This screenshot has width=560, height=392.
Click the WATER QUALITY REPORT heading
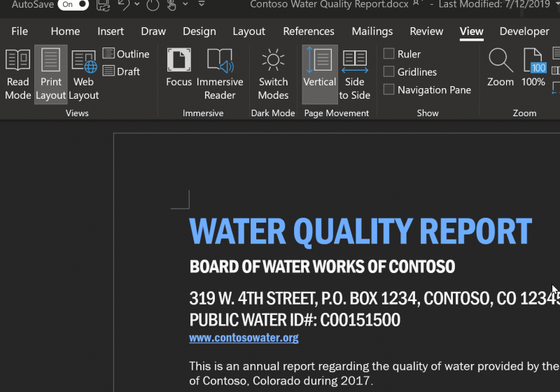pyautogui.click(x=360, y=231)
